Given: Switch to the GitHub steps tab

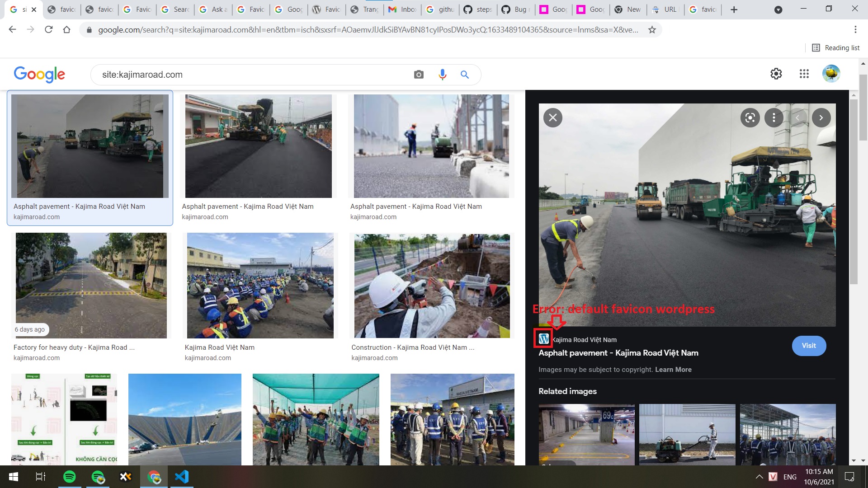Looking at the screenshot, I should [478, 9].
